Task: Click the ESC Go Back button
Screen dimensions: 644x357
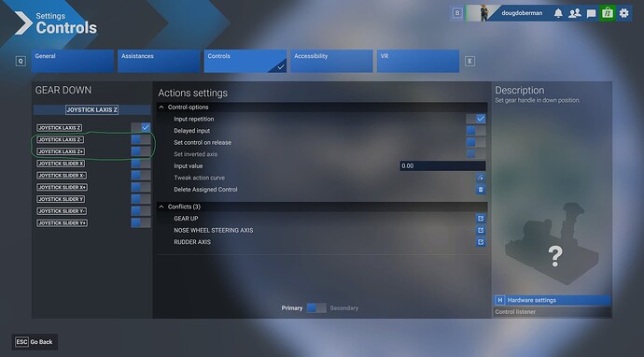Action: pyautogui.click(x=35, y=342)
